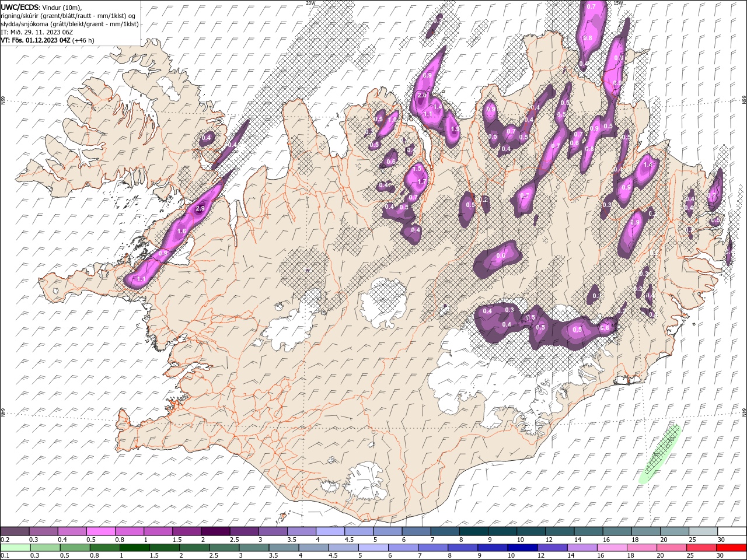The width and height of the screenshot is (747, 560).
Task: Pick the 2 dark purple swatch on upper scale
Action: [215, 531]
